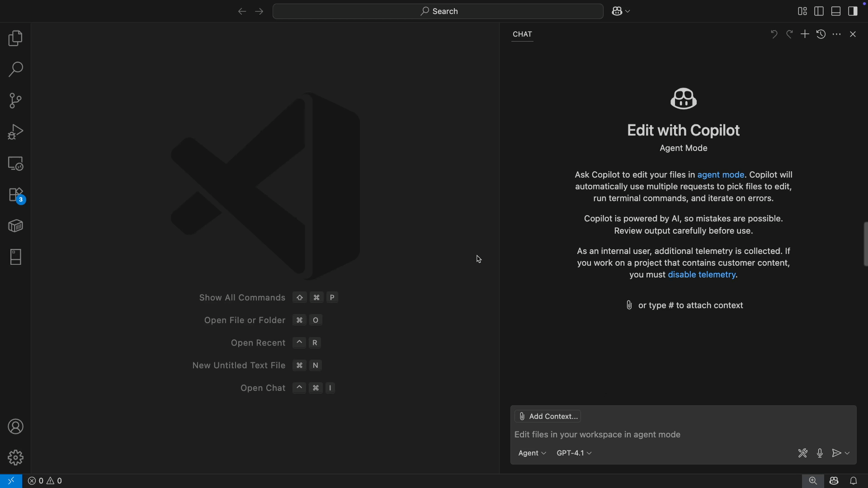Viewport: 868px width, 488px height.
Task: Close the chat panel
Action: [853, 34]
